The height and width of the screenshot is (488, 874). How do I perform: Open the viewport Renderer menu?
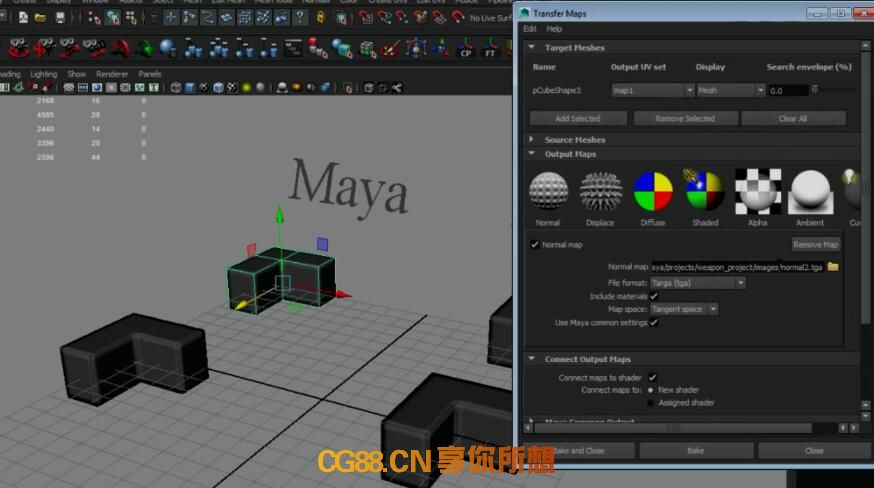click(x=112, y=74)
